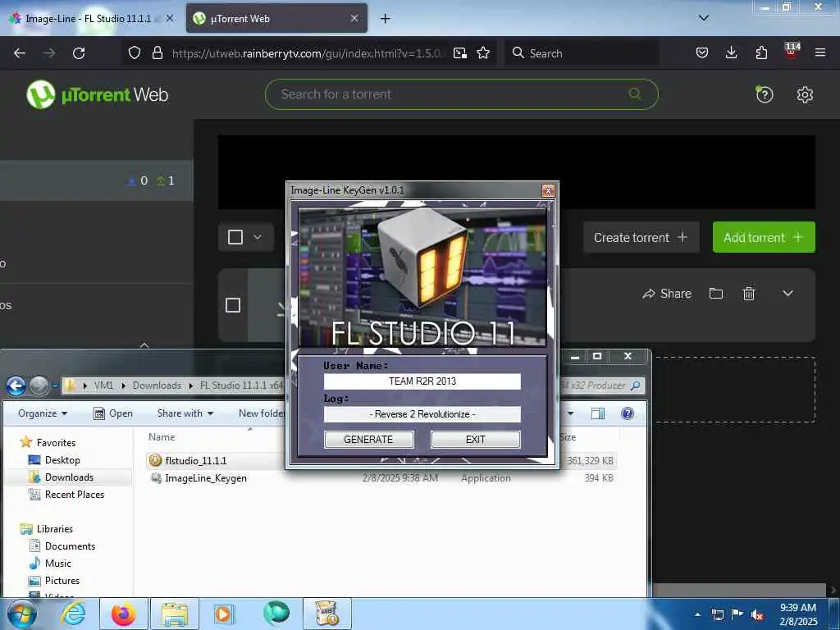Click the List all tabs chevron in Firefox

tap(703, 18)
